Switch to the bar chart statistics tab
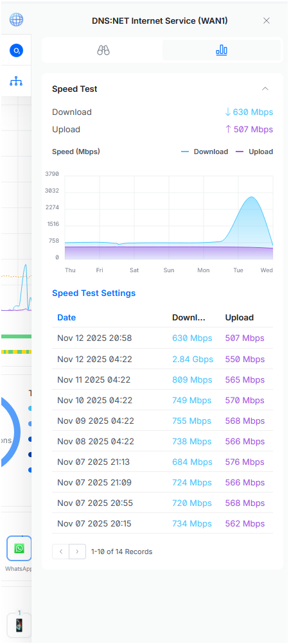This screenshot has height=644, width=289. 222,51
